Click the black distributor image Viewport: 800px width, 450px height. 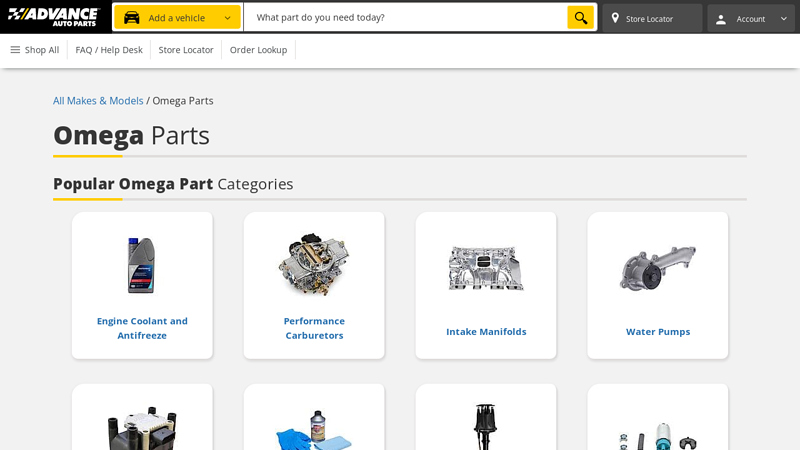[485, 427]
